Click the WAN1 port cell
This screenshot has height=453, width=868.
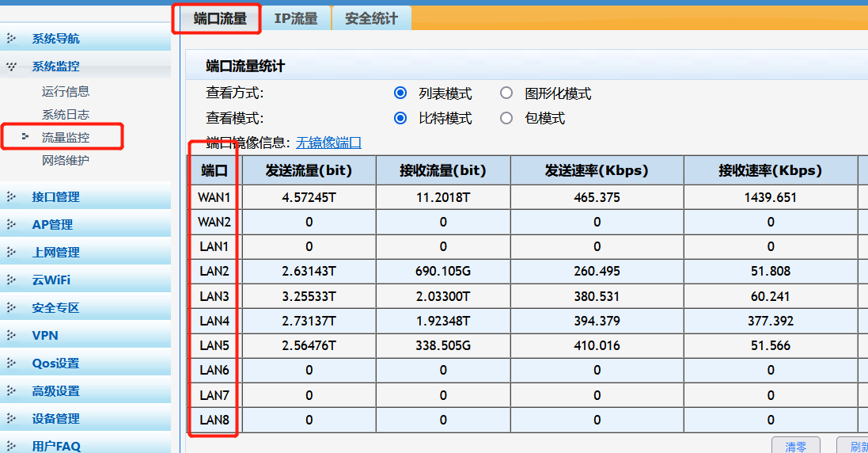(x=214, y=197)
